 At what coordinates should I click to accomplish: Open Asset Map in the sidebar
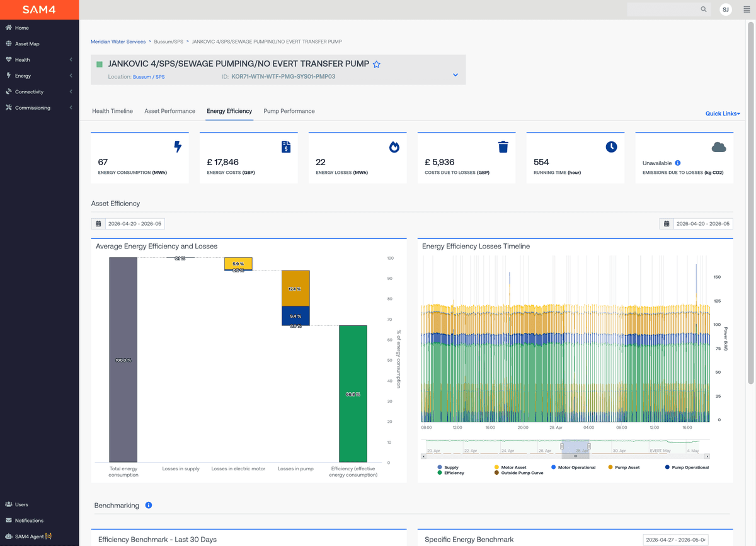tap(27, 44)
